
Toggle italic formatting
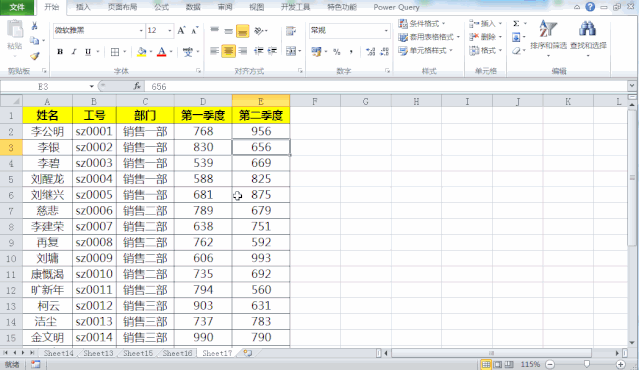74,52
